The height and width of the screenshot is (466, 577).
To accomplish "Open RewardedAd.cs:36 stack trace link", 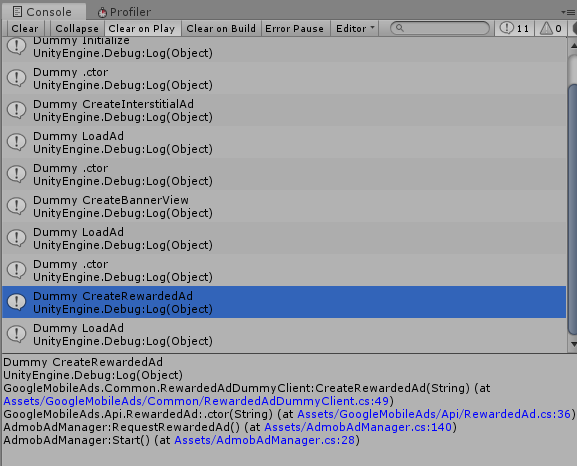I will point(434,414).
